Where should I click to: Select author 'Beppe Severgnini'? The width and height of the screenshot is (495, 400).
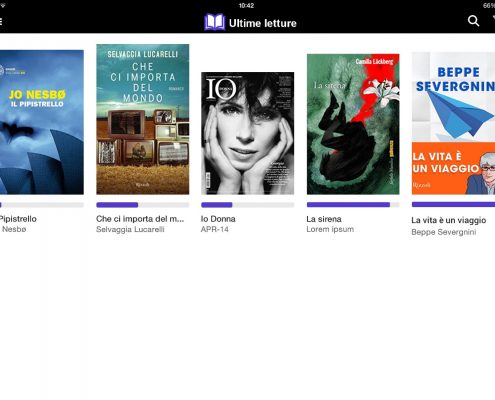point(444,232)
